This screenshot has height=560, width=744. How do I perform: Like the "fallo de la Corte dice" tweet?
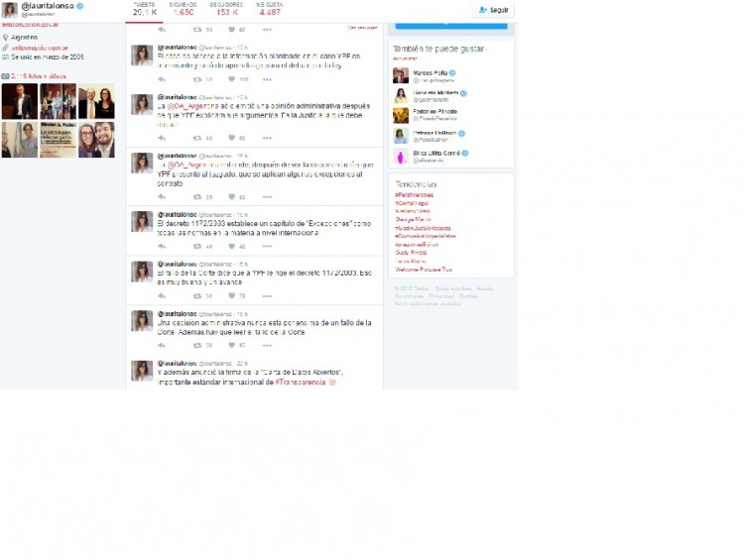point(232,295)
